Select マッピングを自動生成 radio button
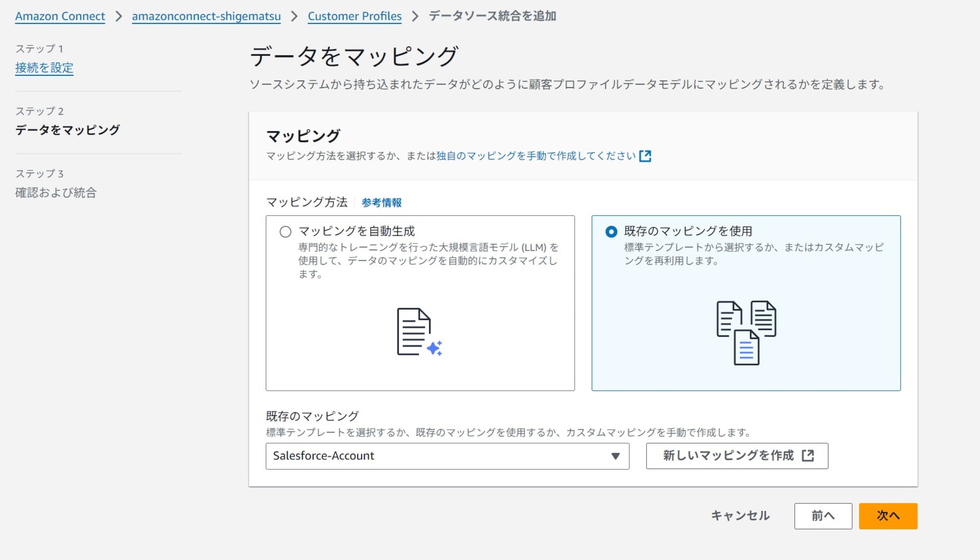This screenshot has width=980, height=560. pos(285,231)
